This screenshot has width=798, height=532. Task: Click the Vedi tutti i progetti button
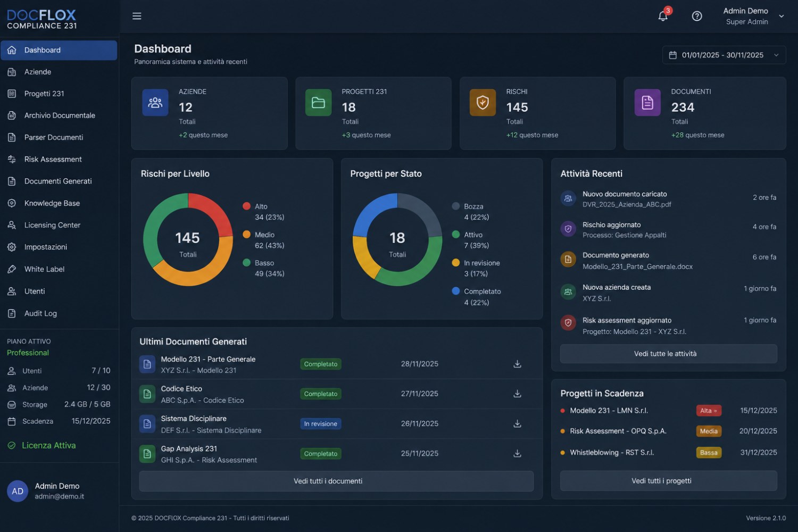[668, 481]
